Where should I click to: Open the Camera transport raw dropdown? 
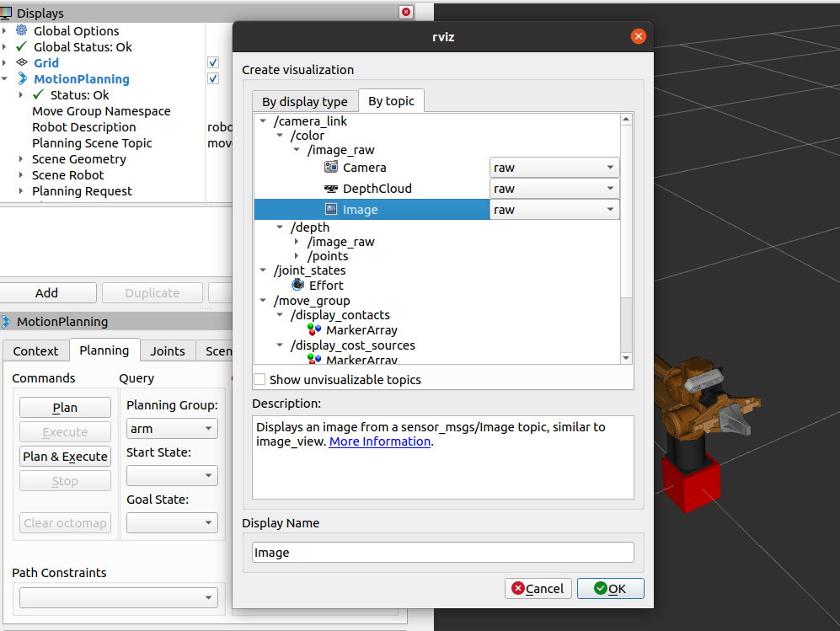(x=554, y=167)
